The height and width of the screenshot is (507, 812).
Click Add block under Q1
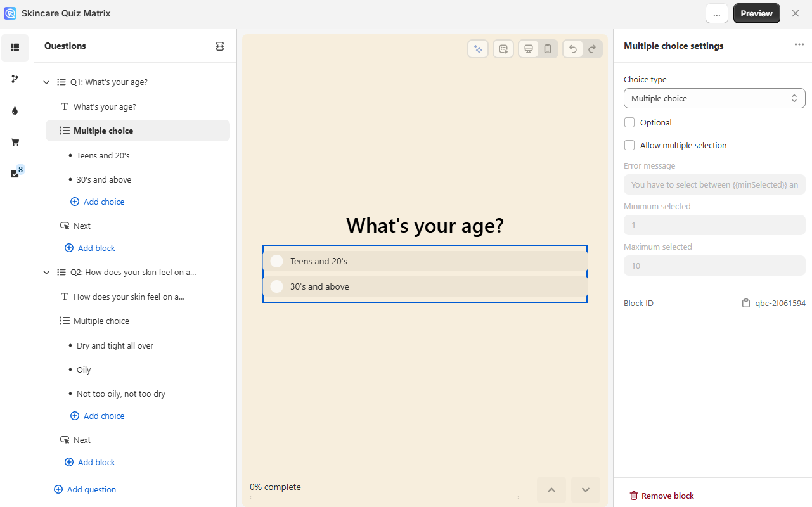[x=90, y=248]
